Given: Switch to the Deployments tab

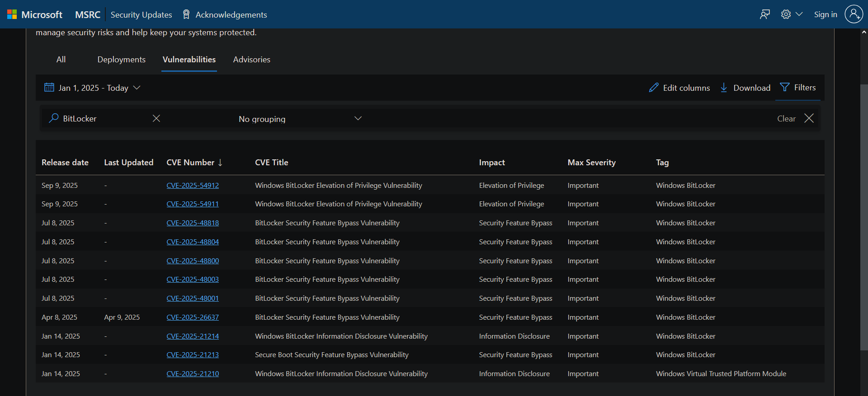Looking at the screenshot, I should coord(121,60).
